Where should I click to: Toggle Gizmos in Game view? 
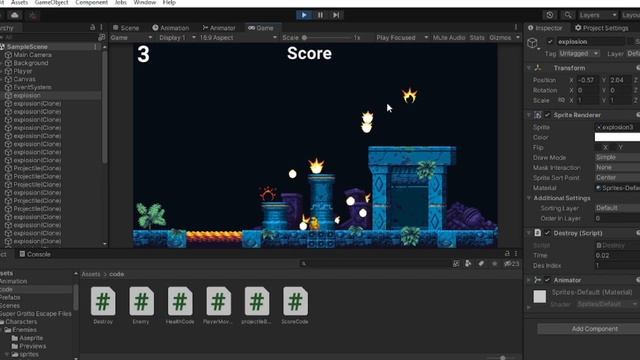coord(500,38)
